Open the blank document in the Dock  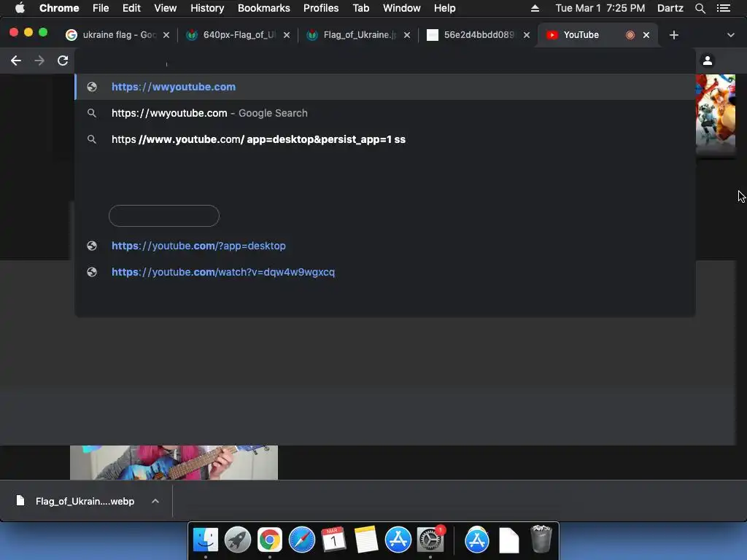coord(508,540)
